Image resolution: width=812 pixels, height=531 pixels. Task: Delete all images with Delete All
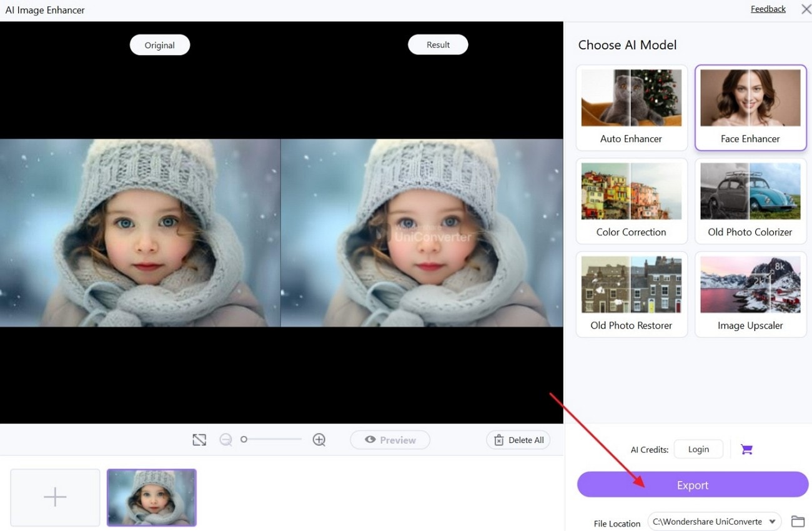518,440
